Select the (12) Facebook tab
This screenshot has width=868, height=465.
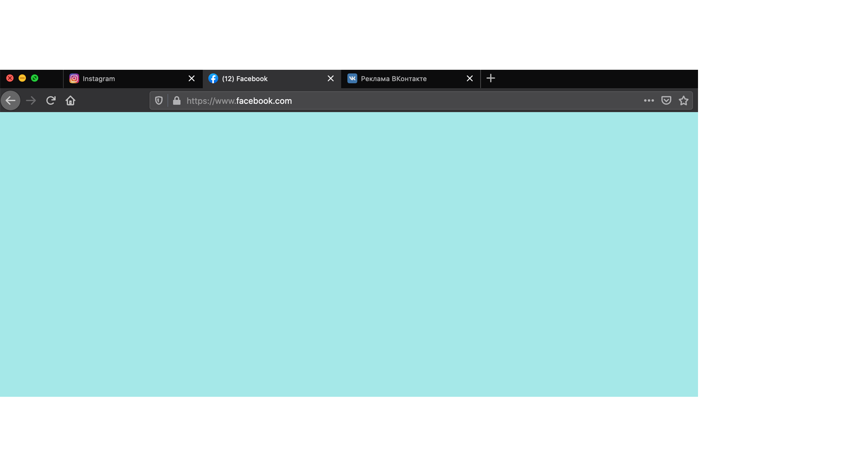click(x=272, y=79)
